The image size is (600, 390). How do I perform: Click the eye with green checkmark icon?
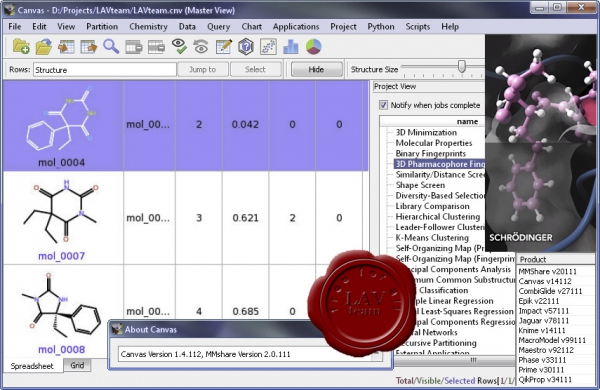click(x=179, y=46)
